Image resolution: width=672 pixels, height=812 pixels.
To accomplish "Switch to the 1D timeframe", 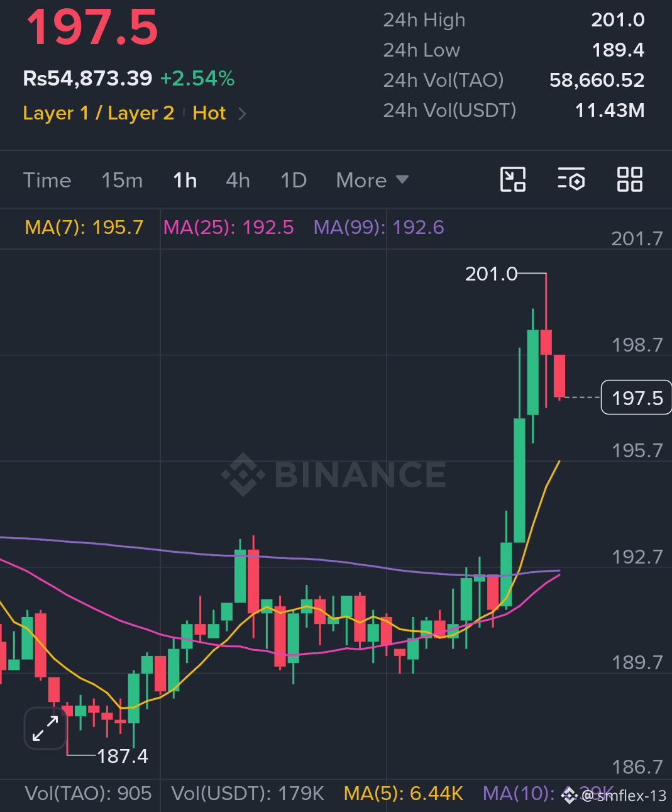I will 294,181.
